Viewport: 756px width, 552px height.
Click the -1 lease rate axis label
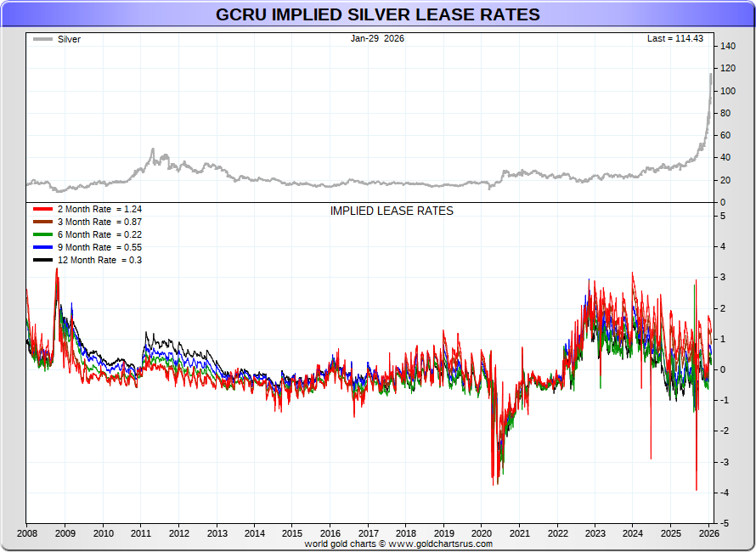coord(723,401)
